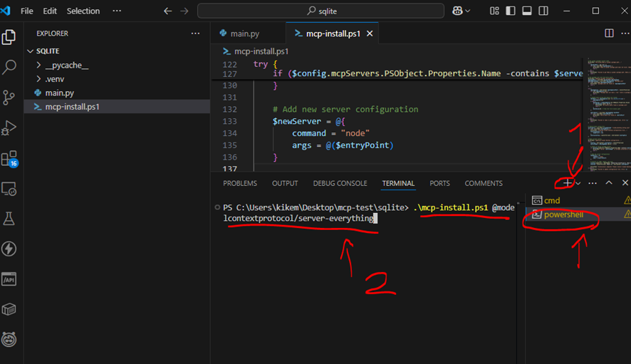Click the lightning bolt icon in activity bar
This screenshot has width=631, height=364.
(10, 249)
